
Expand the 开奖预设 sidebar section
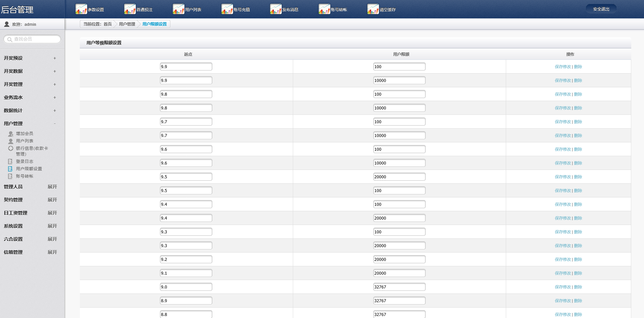(x=55, y=58)
